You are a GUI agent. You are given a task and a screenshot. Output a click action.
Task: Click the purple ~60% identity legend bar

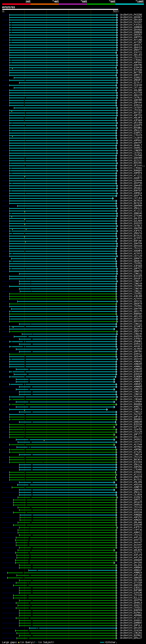pyautogui.click(x=73, y=4)
